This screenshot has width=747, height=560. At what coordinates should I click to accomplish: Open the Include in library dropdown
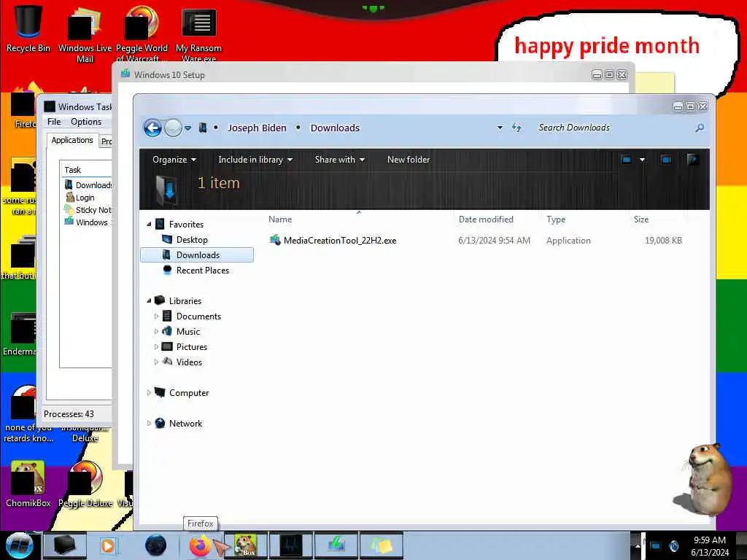(255, 160)
